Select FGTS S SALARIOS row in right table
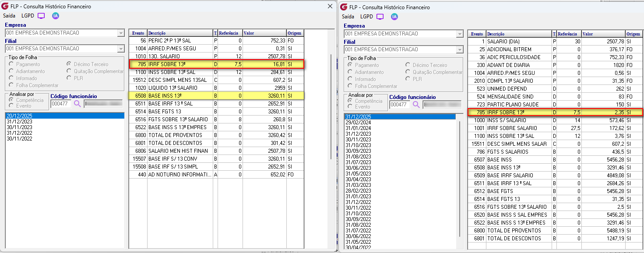Screen dimensions: 644x253 (x=555, y=152)
